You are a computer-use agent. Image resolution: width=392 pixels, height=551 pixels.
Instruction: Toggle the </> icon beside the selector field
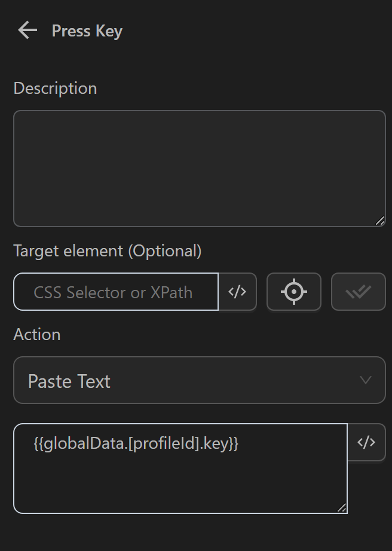coord(237,292)
